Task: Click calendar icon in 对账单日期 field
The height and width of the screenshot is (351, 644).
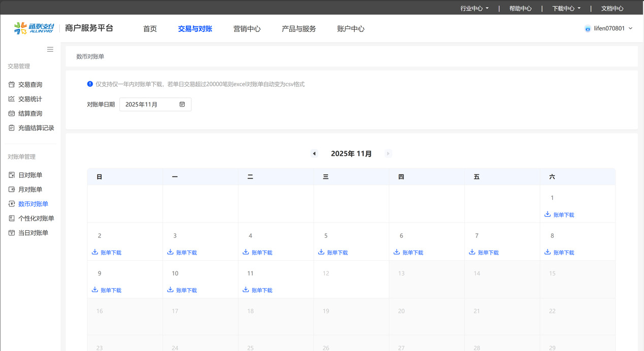Action: tap(182, 104)
